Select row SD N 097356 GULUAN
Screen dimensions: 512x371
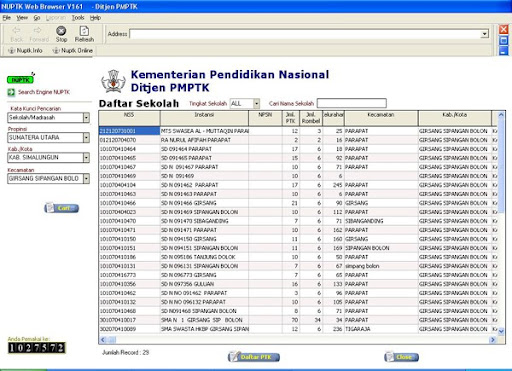click(298, 284)
